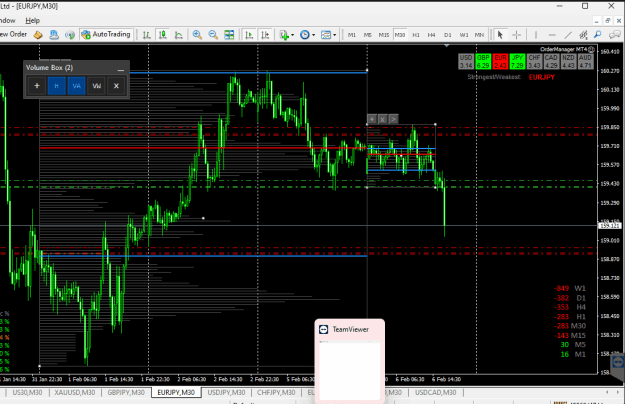Screen dimensions: 625x404
Task: Click the JPY currency strength box
Action: 517,61
